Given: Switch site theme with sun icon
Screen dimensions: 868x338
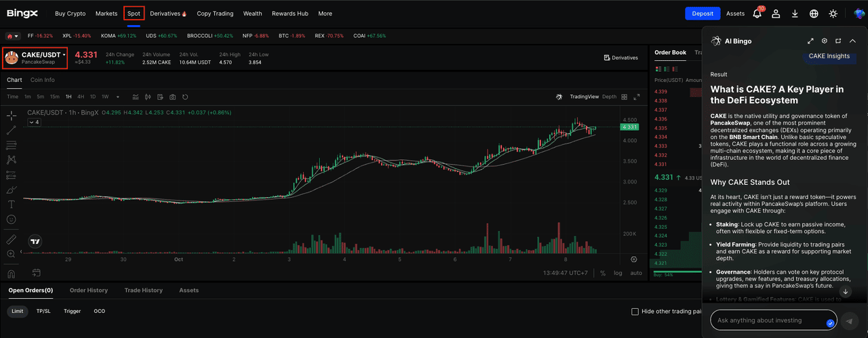Looking at the screenshot, I should (x=833, y=14).
